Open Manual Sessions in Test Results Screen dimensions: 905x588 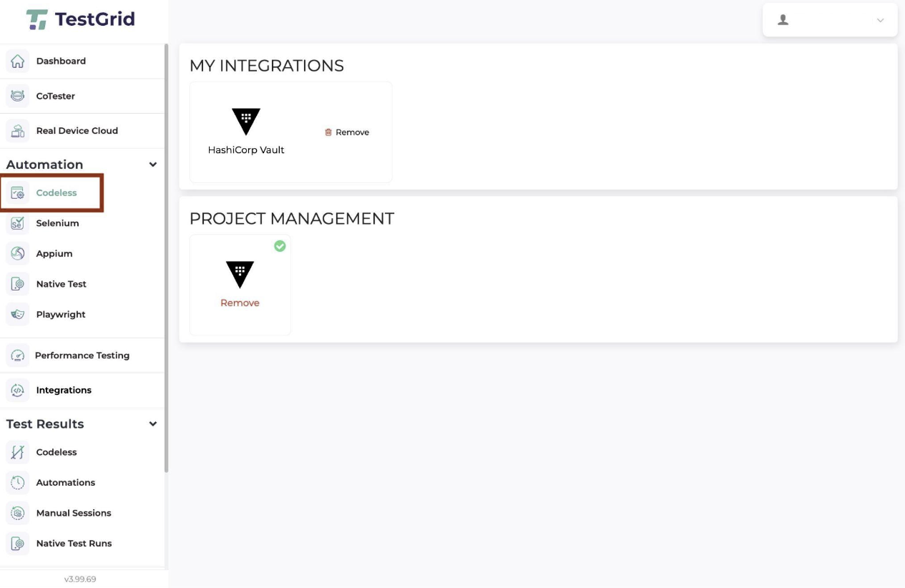[x=74, y=513]
